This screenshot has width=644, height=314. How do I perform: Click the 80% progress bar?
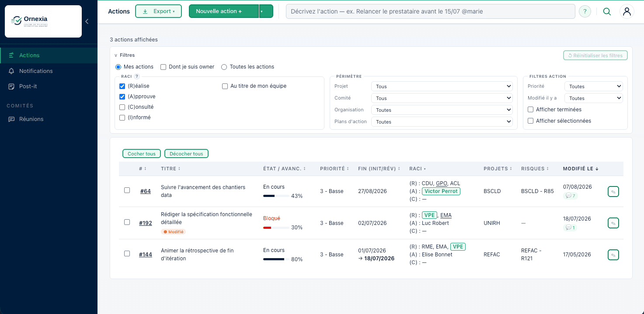tap(276, 259)
